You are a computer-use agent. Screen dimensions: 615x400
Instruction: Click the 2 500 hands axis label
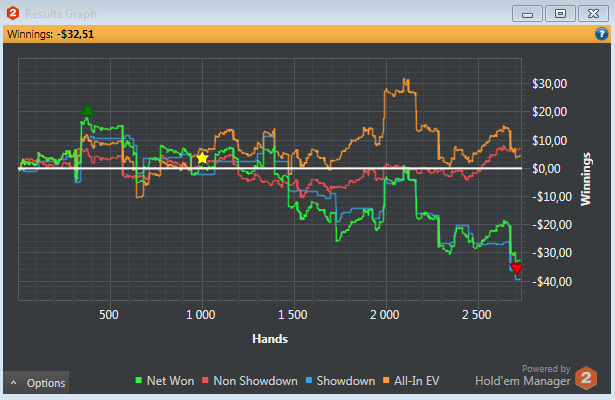click(477, 315)
